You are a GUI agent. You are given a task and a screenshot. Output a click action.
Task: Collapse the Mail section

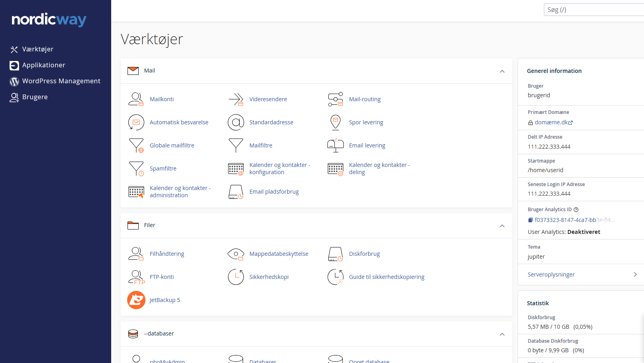coord(502,71)
